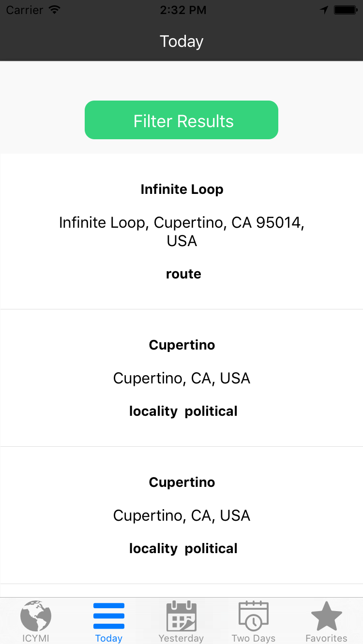Open the ICYMI globe icon
This screenshot has height=644, width=363.
pyautogui.click(x=36, y=615)
